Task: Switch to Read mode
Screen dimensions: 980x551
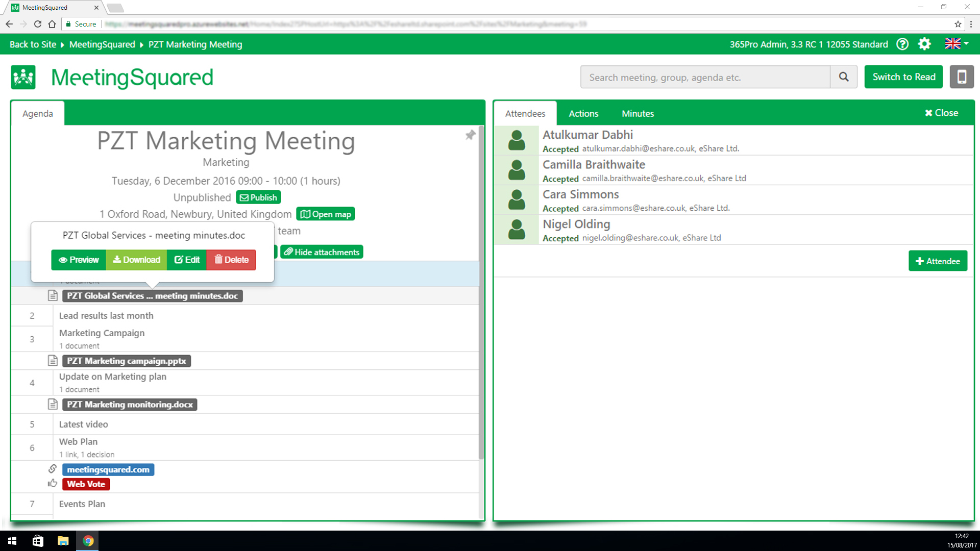Action: click(x=903, y=77)
